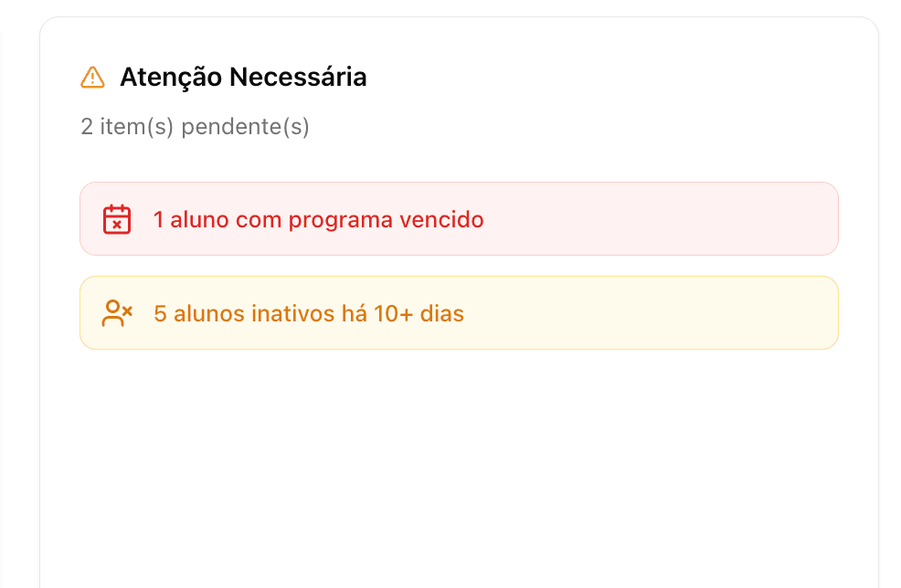Click the orange warning triangle icon
The height and width of the screenshot is (588, 901).
click(x=92, y=78)
